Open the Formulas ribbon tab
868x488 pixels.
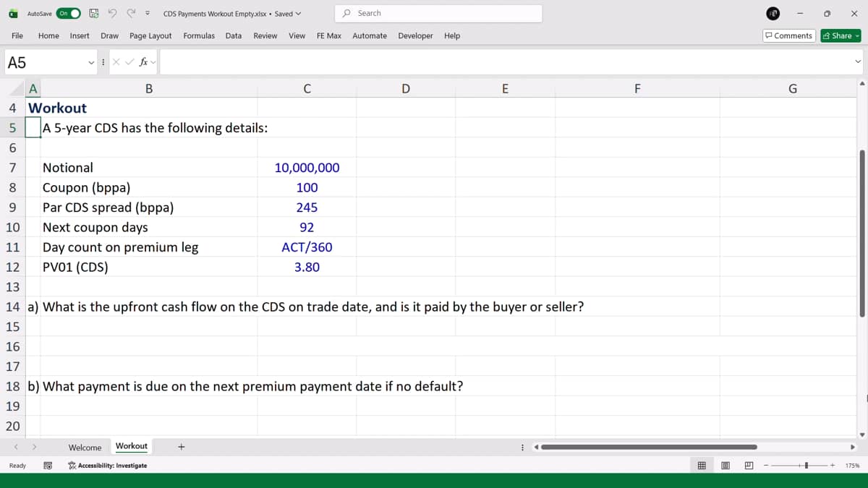[x=199, y=35]
